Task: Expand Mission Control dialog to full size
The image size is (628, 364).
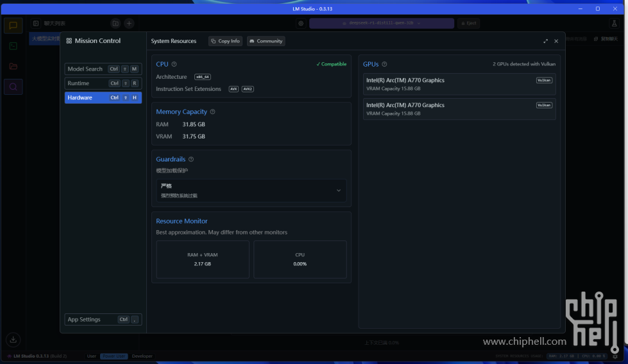Action: coord(545,41)
